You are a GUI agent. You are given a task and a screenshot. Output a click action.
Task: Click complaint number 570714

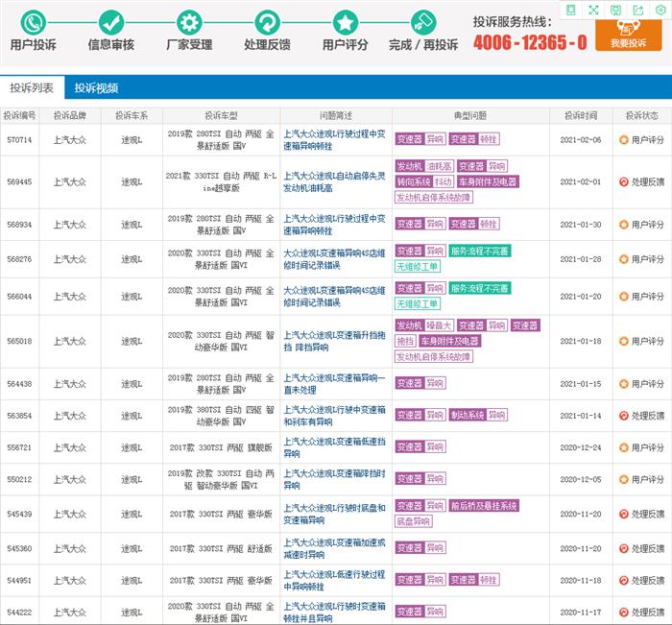20,140
